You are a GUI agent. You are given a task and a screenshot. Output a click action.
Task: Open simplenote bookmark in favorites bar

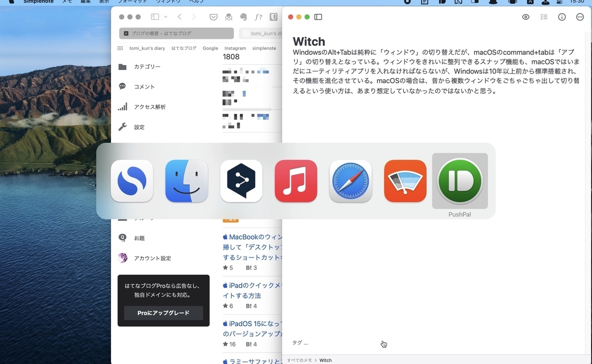click(264, 48)
